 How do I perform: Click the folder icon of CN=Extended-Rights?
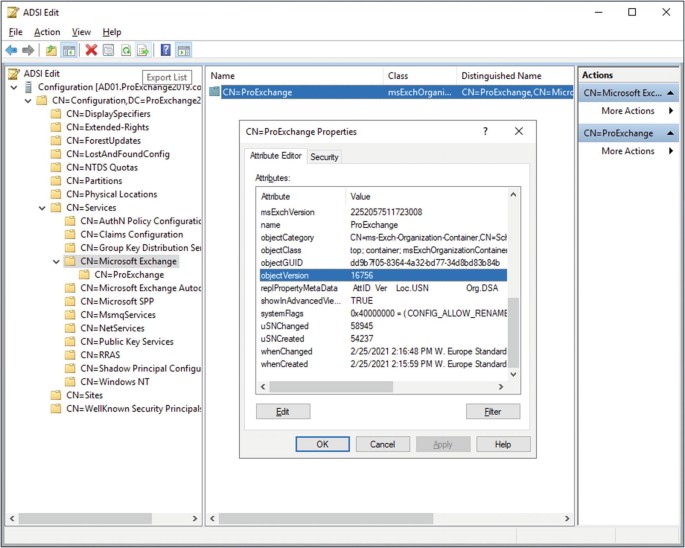pyautogui.click(x=55, y=127)
